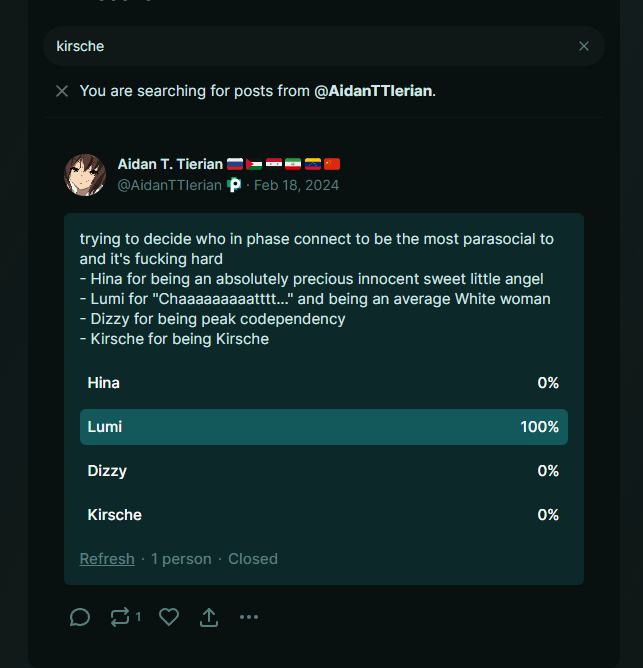The height and width of the screenshot is (668, 643).
Task: Like the post with the heart icon
Action: coord(169,617)
